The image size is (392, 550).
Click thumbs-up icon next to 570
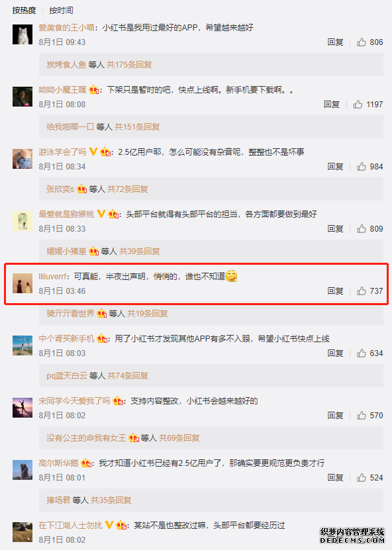362,415
